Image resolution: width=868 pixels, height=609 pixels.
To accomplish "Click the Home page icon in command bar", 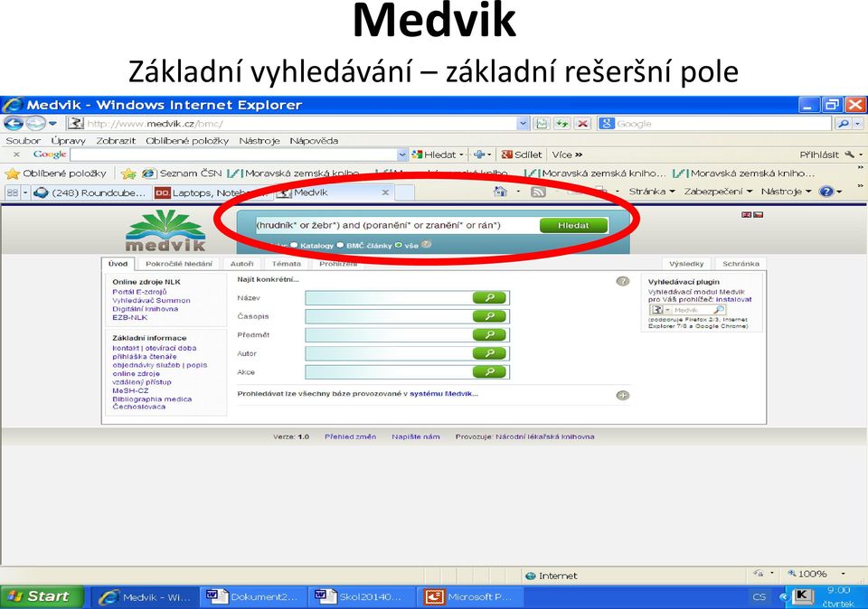I will (500, 192).
